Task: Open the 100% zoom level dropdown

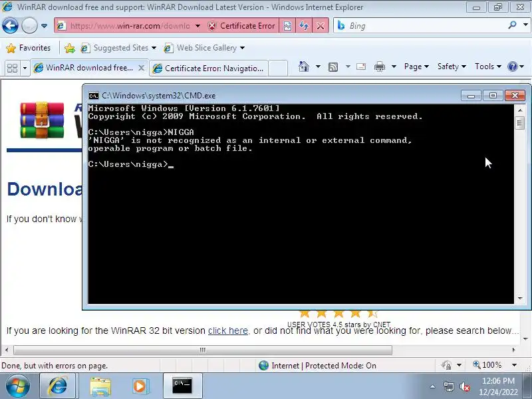Action: 514,365
